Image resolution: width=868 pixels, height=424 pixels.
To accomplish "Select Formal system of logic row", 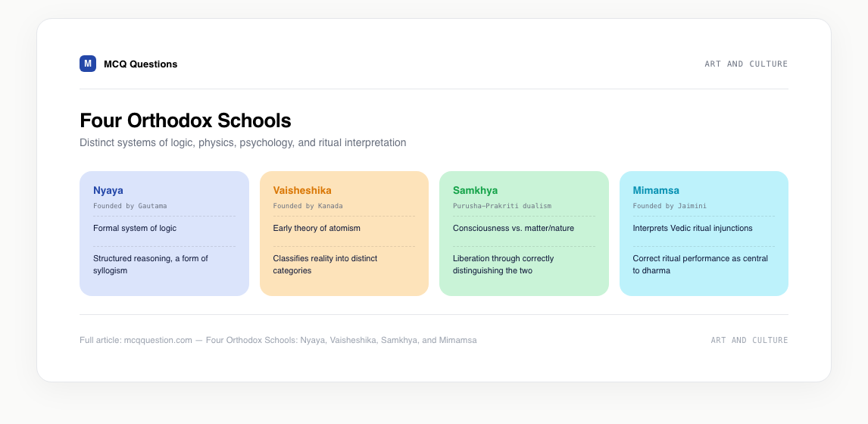I will pos(164,228).
